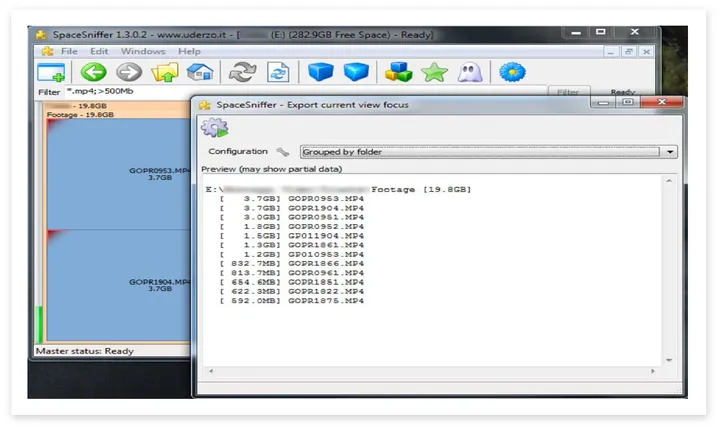
Task: Click the rescan document icon
Action: (x=278, y=72)
